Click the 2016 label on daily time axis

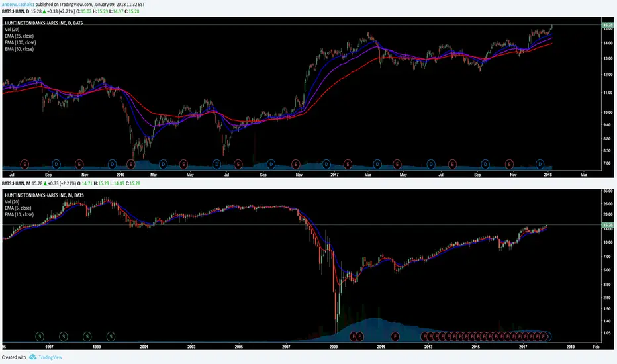point(120,175)
